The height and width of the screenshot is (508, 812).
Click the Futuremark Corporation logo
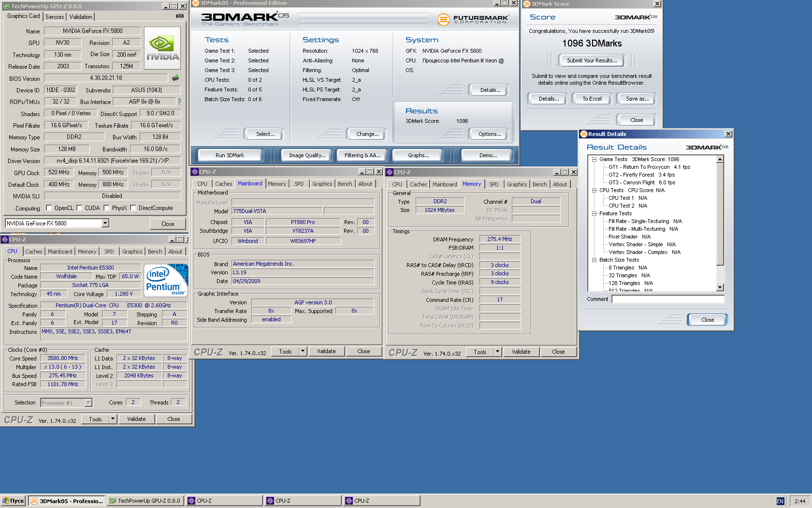tap(473, 19)
